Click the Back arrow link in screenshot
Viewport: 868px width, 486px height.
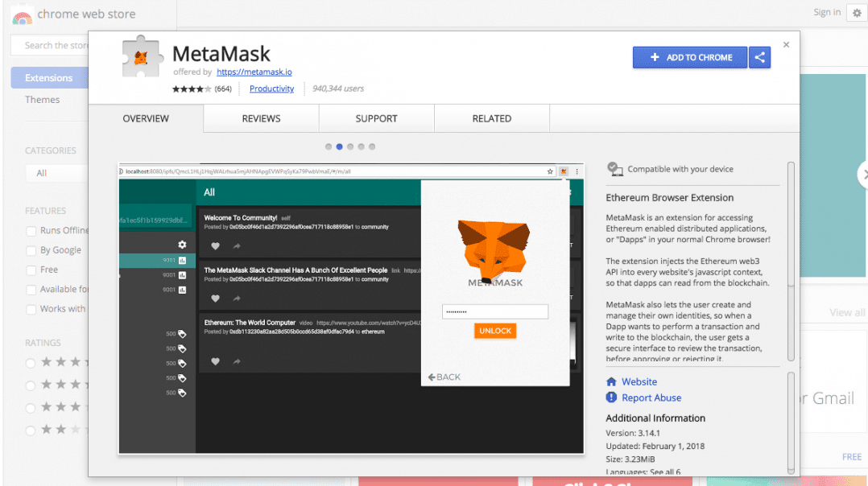tap(444, 377)
